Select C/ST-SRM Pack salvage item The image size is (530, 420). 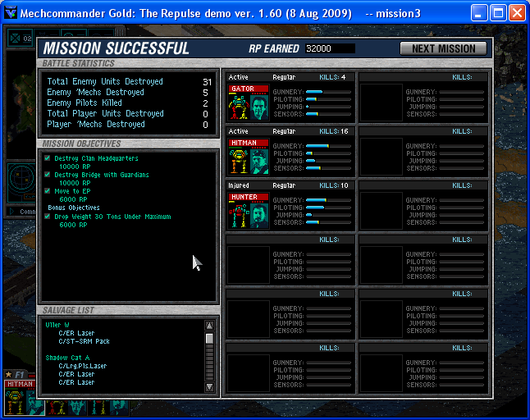pyautogui.click(x=84, y=341)
